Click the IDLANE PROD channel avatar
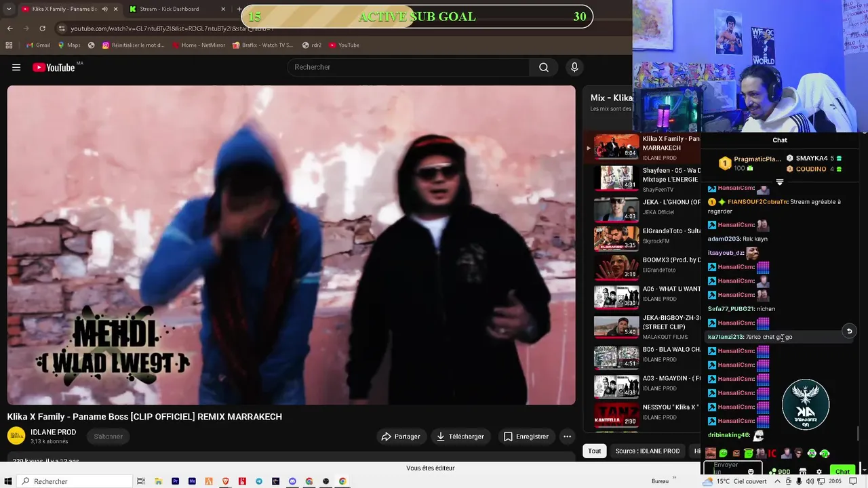868x488 pixels. (x=16, y=436)
